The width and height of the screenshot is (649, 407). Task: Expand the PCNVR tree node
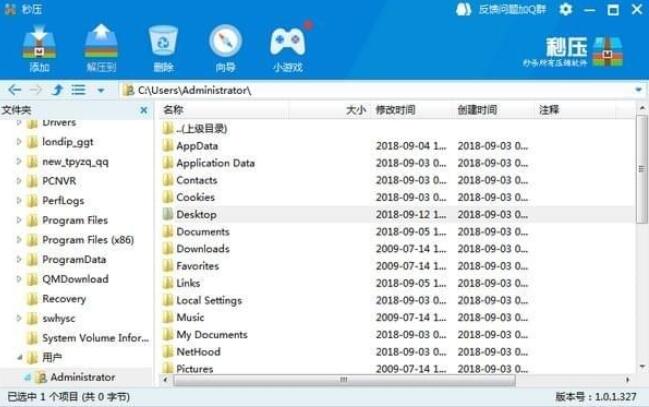(x=19, y=181)
